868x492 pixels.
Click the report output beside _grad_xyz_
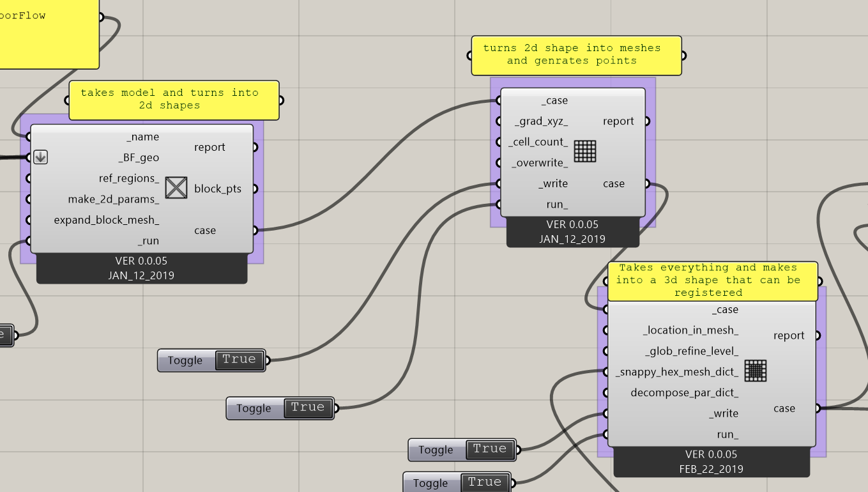(x=618, y=121)
